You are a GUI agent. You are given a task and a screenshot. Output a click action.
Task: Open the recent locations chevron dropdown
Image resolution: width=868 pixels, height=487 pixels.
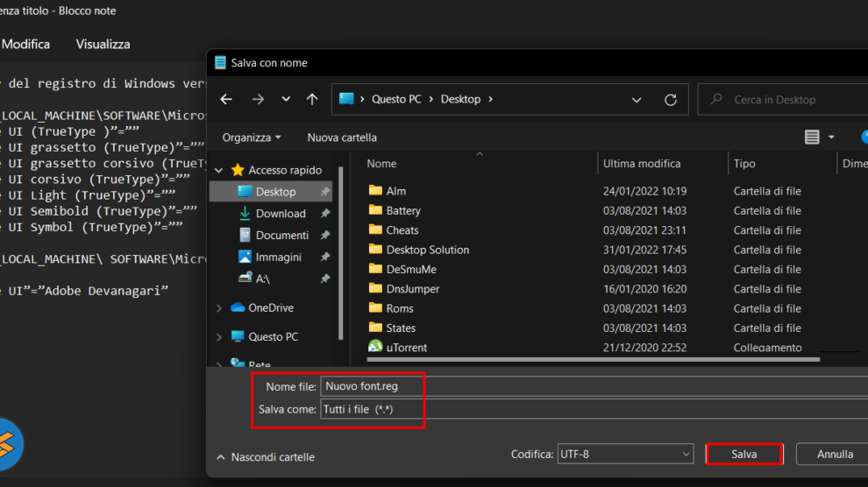coord(286,100)
